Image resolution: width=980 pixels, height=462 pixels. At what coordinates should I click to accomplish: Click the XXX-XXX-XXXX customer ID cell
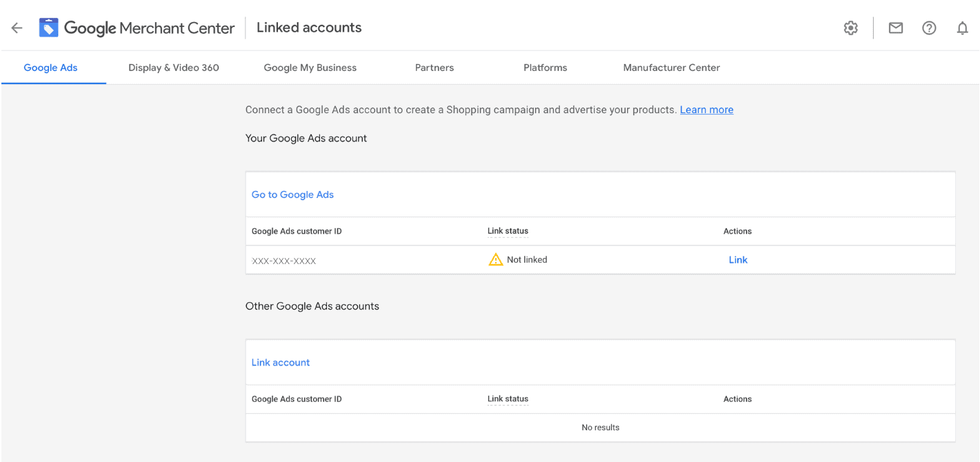(x=284, y=261)
